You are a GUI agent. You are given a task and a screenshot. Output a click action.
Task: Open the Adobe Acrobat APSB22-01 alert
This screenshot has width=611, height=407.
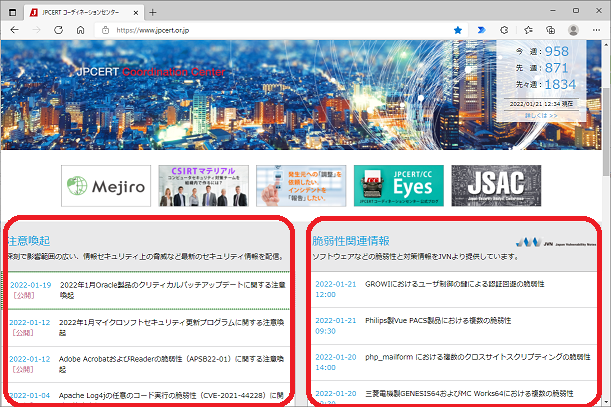171,364
